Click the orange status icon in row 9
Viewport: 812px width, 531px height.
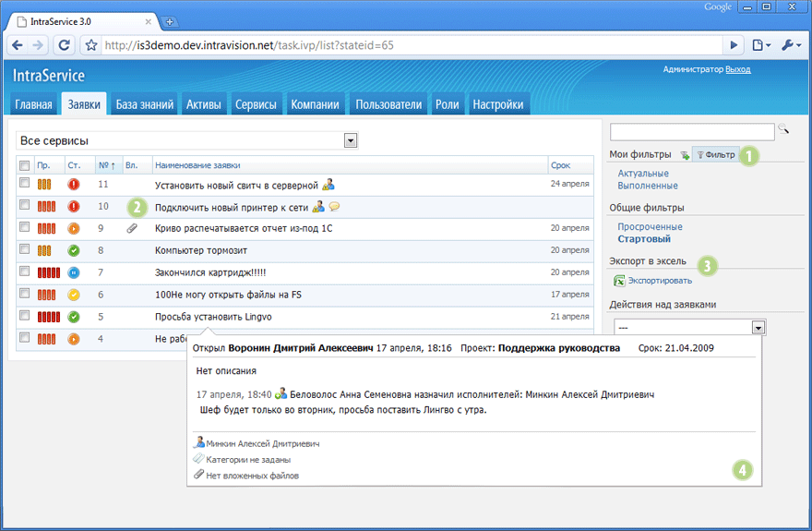click(x=74, y=228)
